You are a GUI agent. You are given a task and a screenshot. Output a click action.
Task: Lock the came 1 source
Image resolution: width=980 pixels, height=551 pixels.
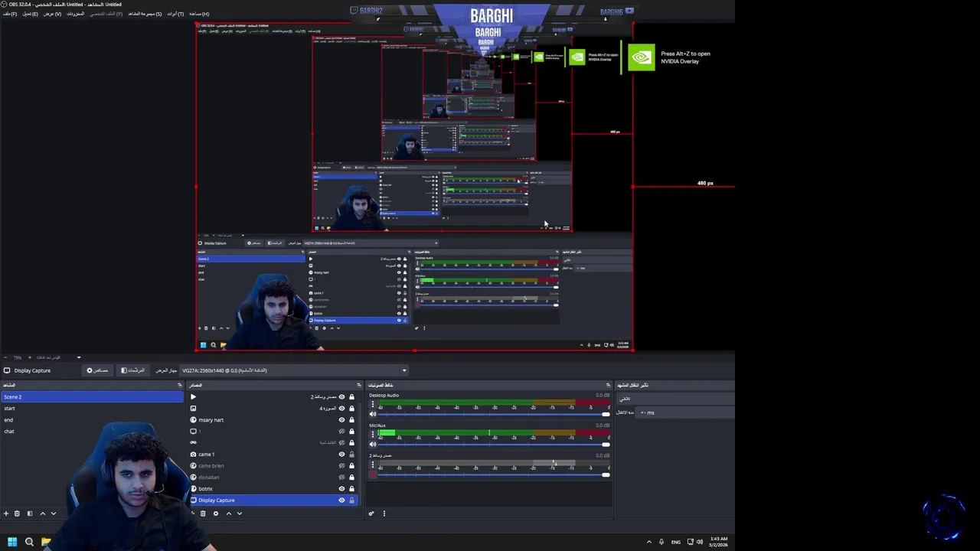pos(352,454)
